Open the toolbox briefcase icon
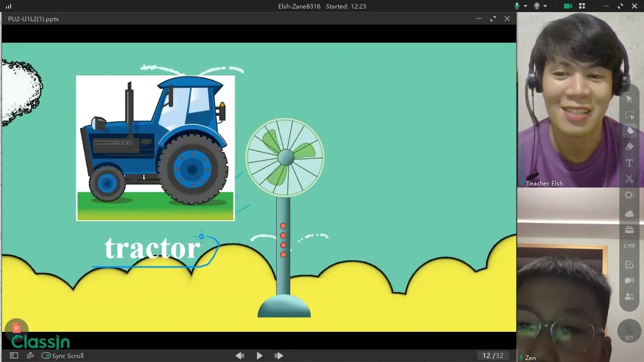The image size is (644, 362). (x=629, y=230)
